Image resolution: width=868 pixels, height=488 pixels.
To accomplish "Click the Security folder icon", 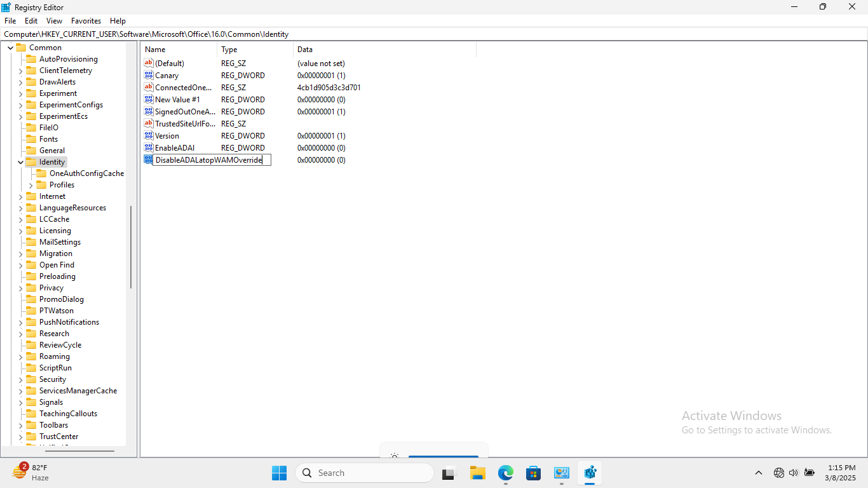I will click(31, 379).
